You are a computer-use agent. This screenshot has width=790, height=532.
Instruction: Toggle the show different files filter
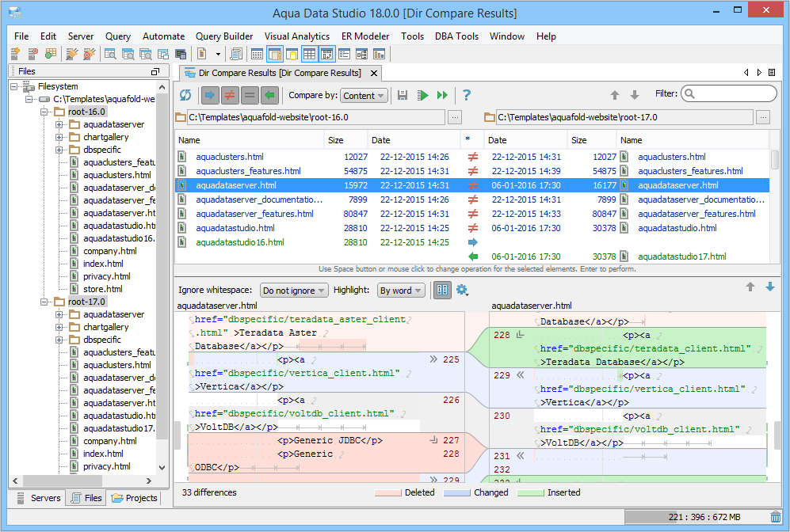click(230, 95)
